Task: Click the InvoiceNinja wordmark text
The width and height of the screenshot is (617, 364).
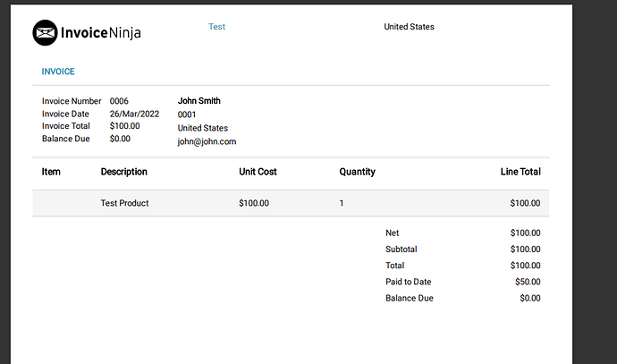Action: point(101,33)
